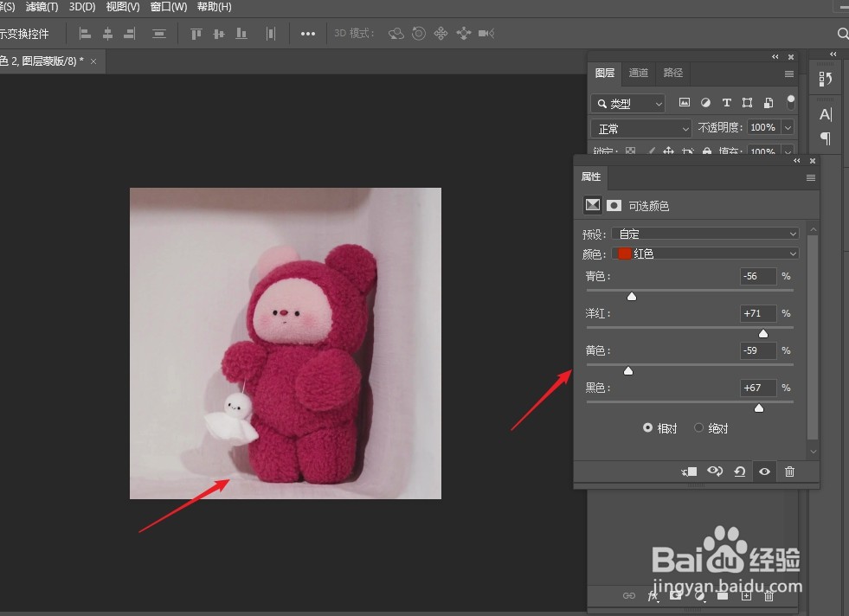Click the search magnifier icon in options bar

coord(842,34)
